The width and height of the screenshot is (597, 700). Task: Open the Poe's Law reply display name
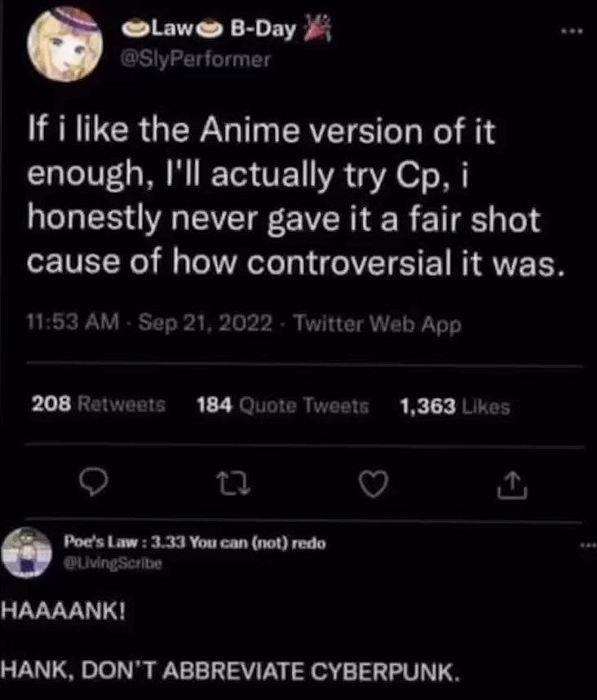coord(196,543)
